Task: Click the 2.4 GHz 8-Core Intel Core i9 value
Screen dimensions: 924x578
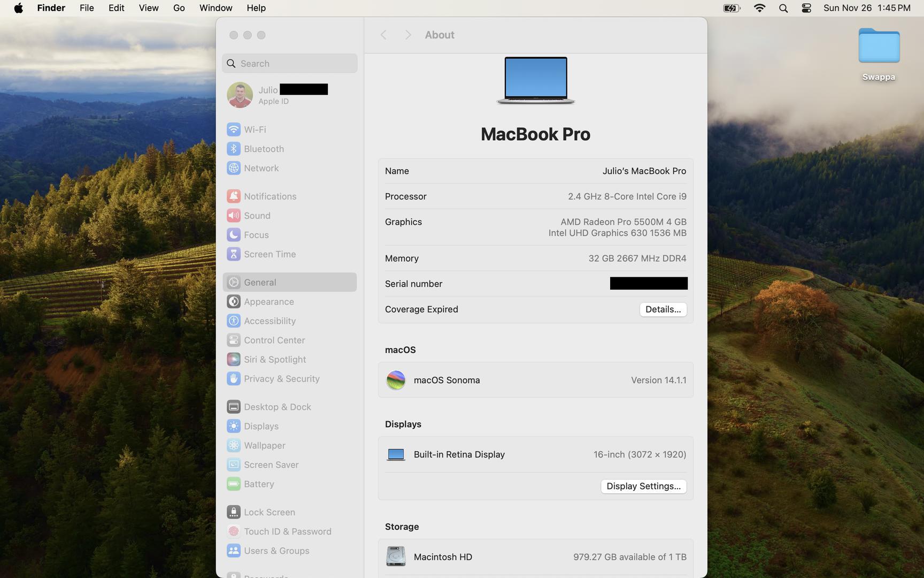Action: tap(627, 196)
